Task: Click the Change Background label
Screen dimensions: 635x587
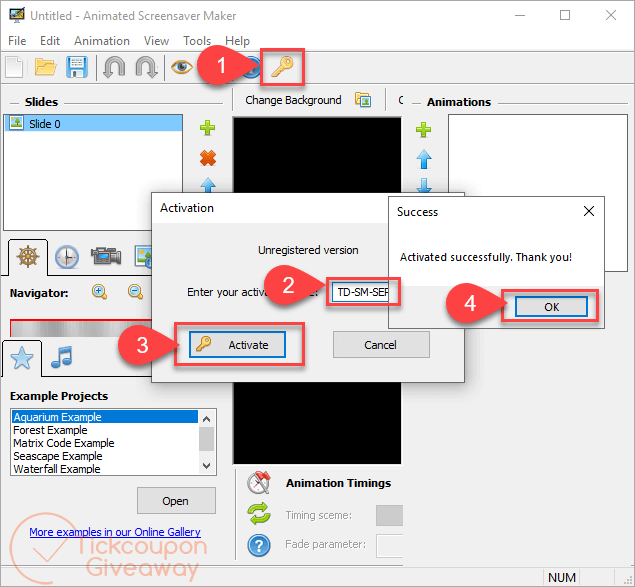Action: [x=293, y=100]
